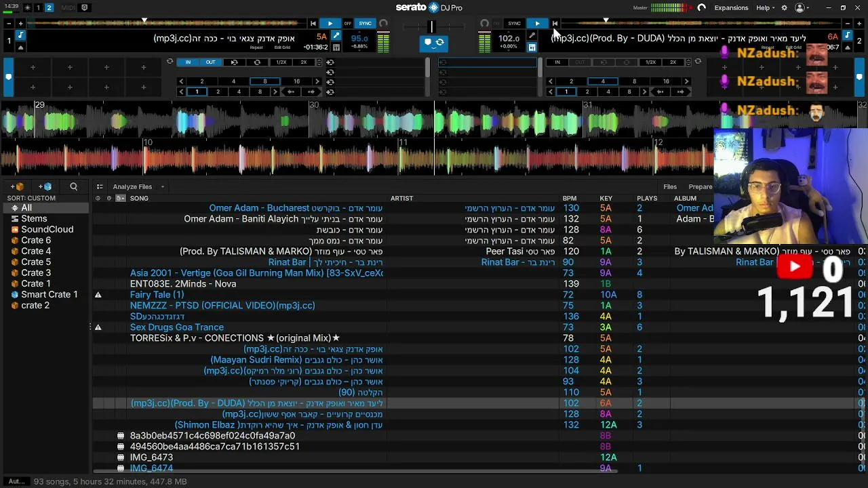
Task: Click the deck 2 tempo wrench icon
Action: tap(532, 35)
